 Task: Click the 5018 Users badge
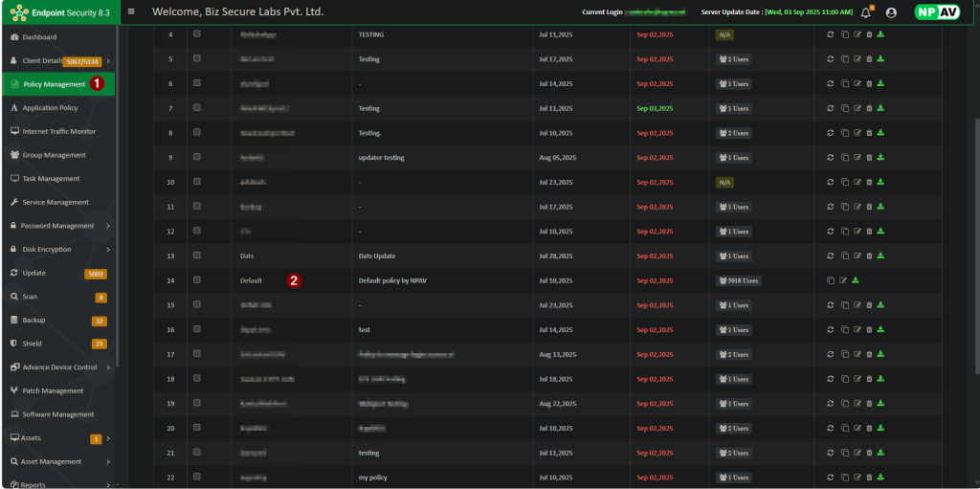pyautogui.click(x=738, y=280)
